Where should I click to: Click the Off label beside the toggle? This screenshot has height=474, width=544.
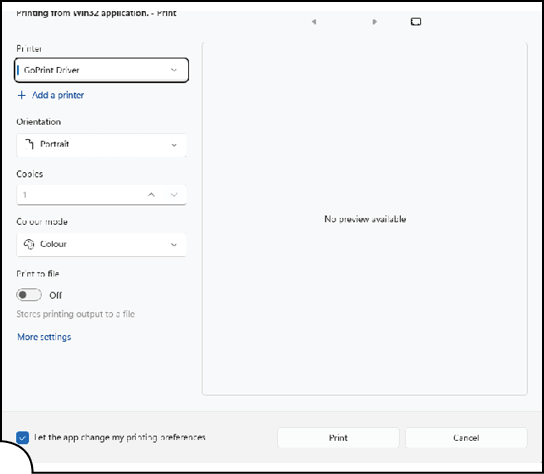point(56,295)
